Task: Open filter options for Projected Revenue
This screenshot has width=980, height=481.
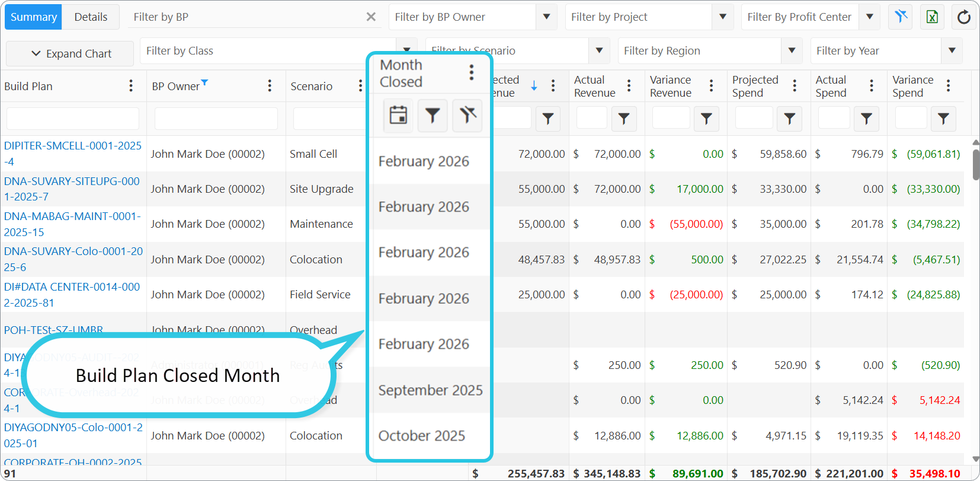Action: pos(548,119)
